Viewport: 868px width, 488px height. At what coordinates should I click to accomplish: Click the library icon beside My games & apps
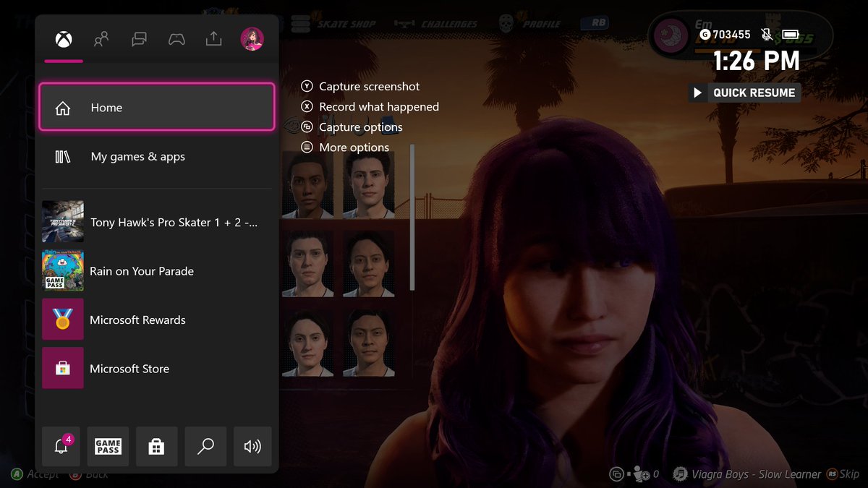tap(63, 157)
